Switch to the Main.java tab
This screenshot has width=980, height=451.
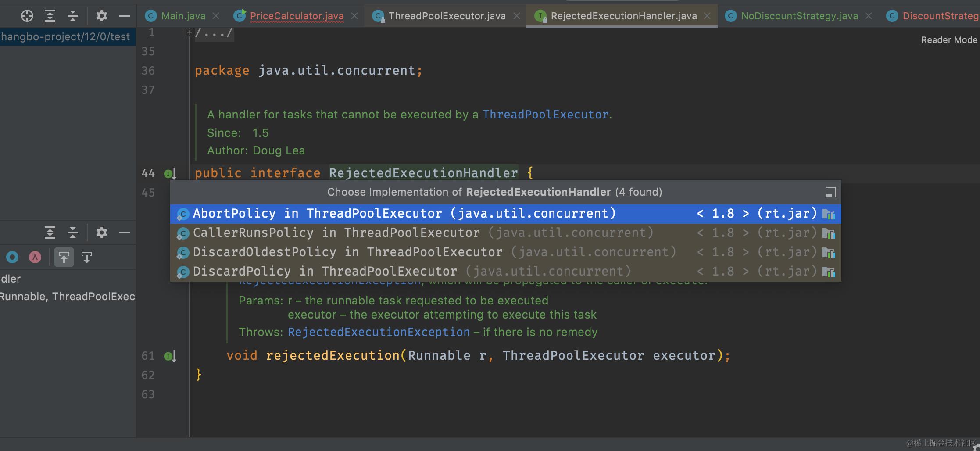click(x=183, y=16)
